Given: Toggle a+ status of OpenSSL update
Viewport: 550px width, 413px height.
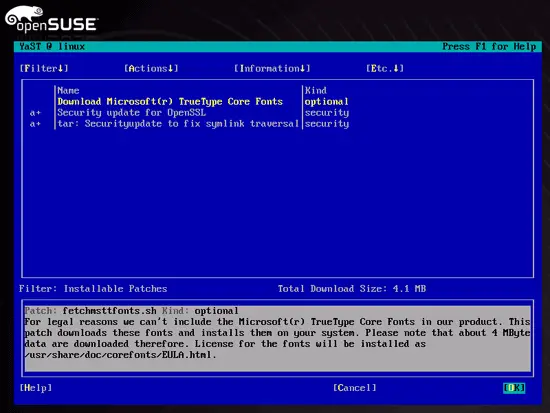Looking at the screenshot, I should click(x=35, y=113).
